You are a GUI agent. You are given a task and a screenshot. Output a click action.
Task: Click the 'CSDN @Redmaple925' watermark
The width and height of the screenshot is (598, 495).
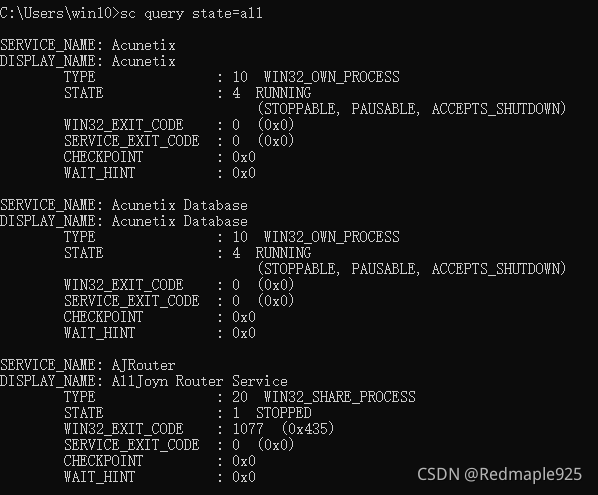[500, 474]
